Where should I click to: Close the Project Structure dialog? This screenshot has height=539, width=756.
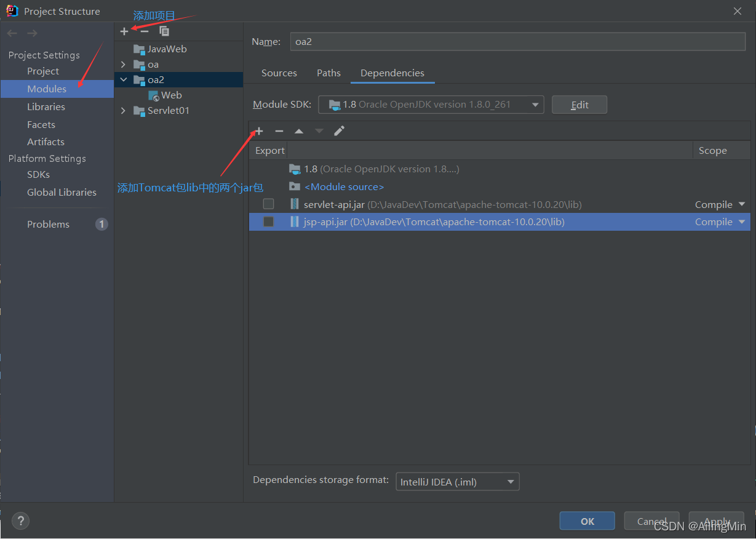[x=738, y=11]
